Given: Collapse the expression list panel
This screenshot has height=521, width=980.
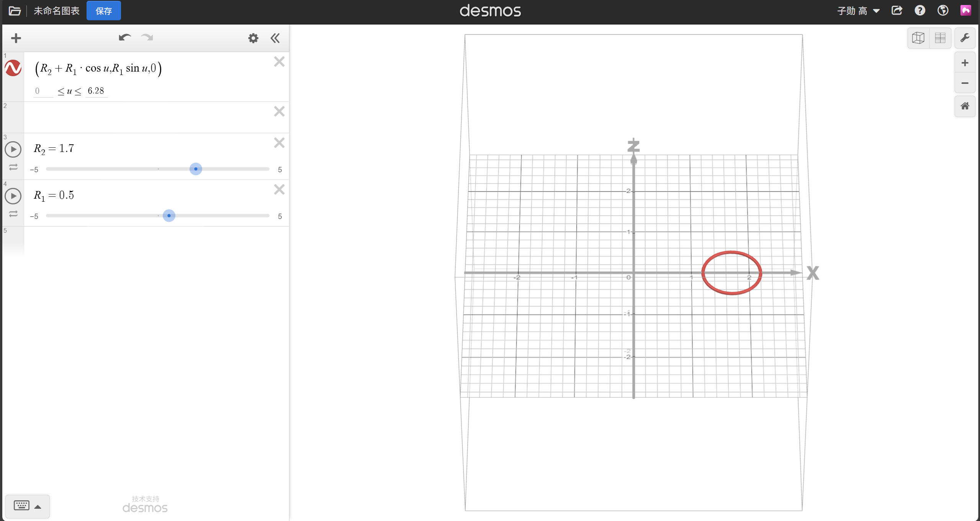Looking at the screenshot, I should [x=275, y=38].
